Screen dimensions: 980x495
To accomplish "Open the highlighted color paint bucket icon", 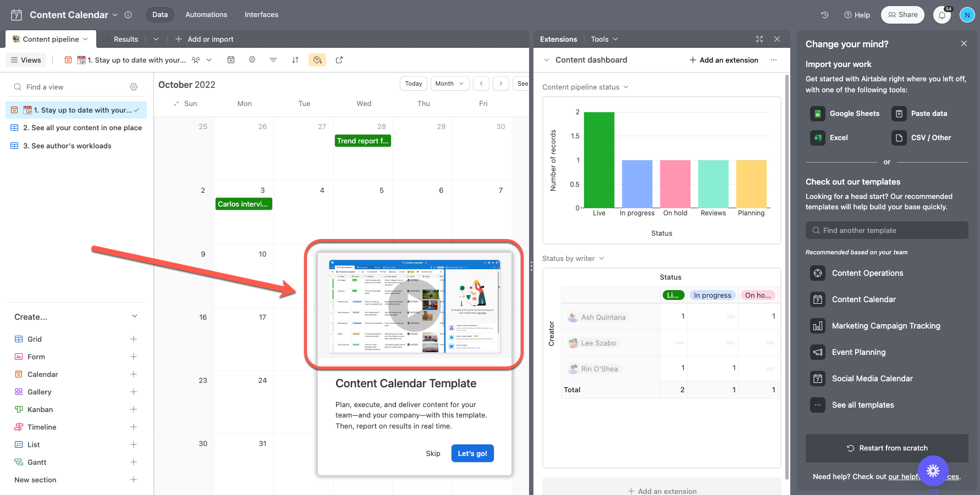I will pyautogui.click(x=317, y=60).
